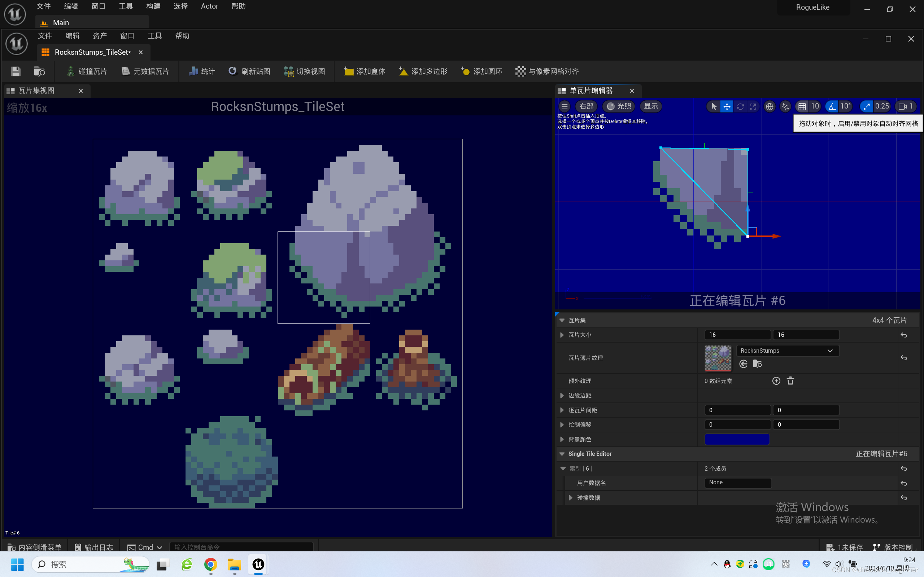This screenshot has height=577, width=924.
Task: Toggle grid snapping in viewport toolbar
Action: click(x=802, y=106)
